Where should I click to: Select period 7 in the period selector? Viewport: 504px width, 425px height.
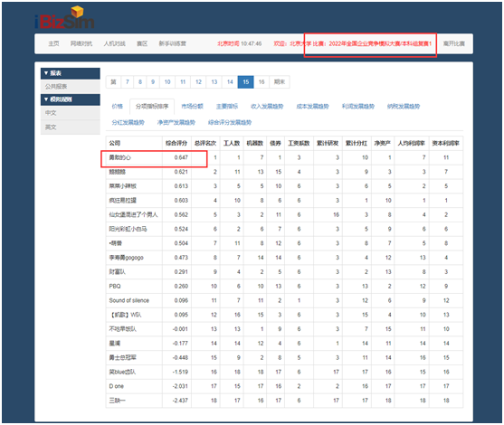click(x=128, y=82)
